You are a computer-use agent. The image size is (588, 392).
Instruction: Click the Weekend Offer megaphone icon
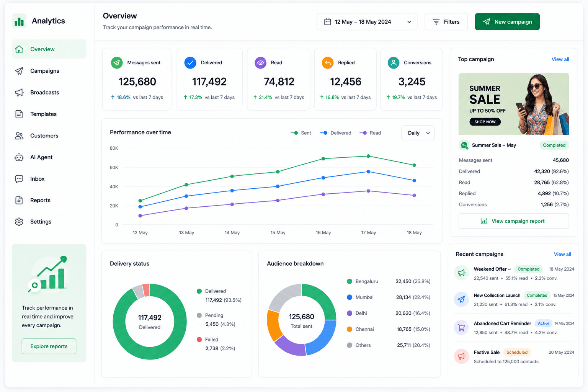coord(461,273)
